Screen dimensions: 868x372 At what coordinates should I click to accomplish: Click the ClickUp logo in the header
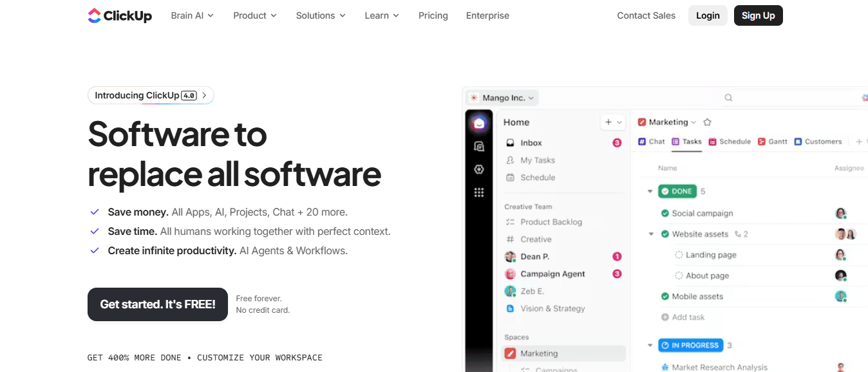120,15
